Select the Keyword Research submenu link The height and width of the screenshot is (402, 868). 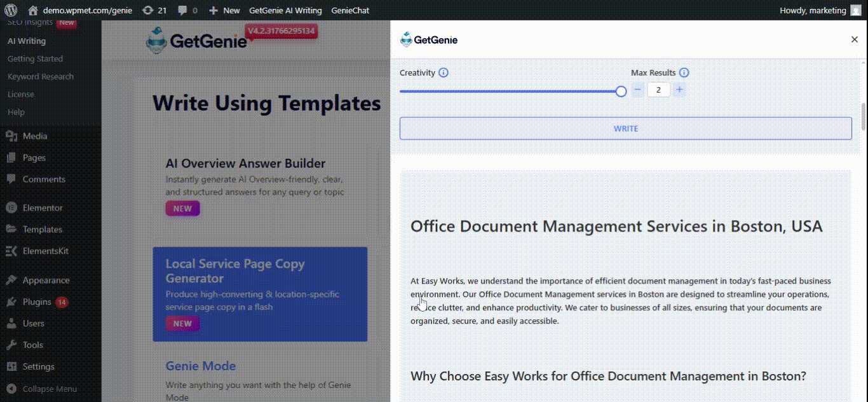41,76
